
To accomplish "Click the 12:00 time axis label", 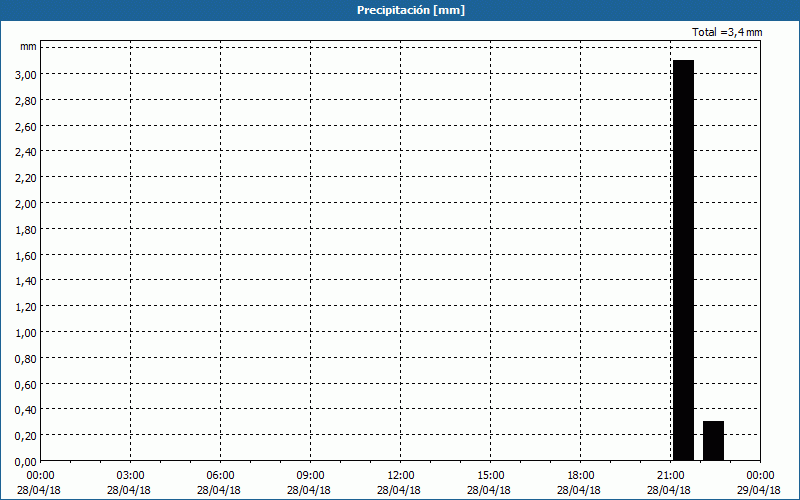I will [x=400, y=475].
